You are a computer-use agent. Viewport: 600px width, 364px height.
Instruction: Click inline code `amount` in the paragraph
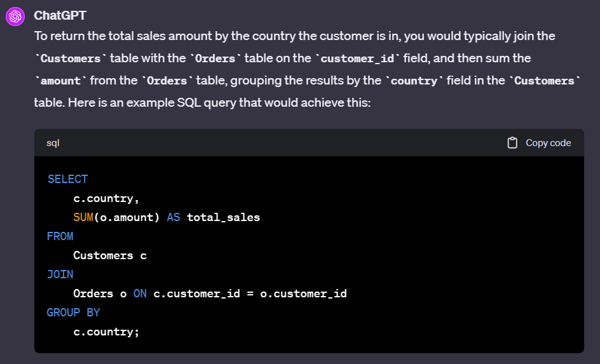point(61,81)
